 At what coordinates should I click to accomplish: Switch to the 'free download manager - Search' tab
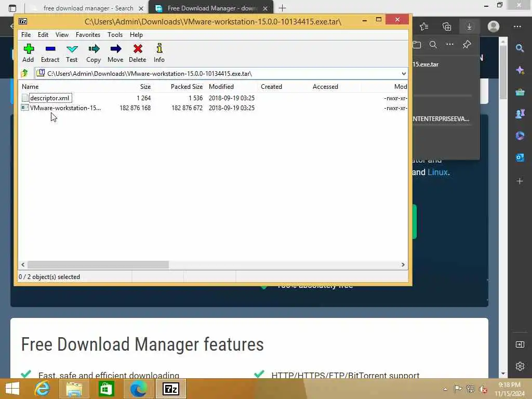pyautogui.click(x=88, y=8)
